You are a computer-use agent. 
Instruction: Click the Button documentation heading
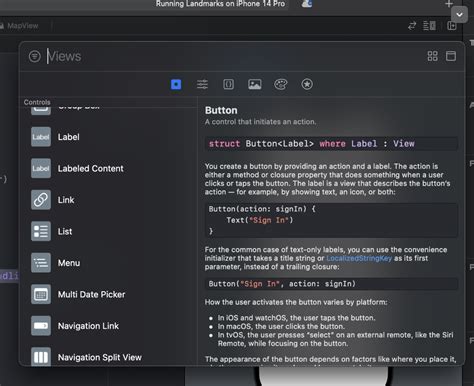click(x=221, y=110)
